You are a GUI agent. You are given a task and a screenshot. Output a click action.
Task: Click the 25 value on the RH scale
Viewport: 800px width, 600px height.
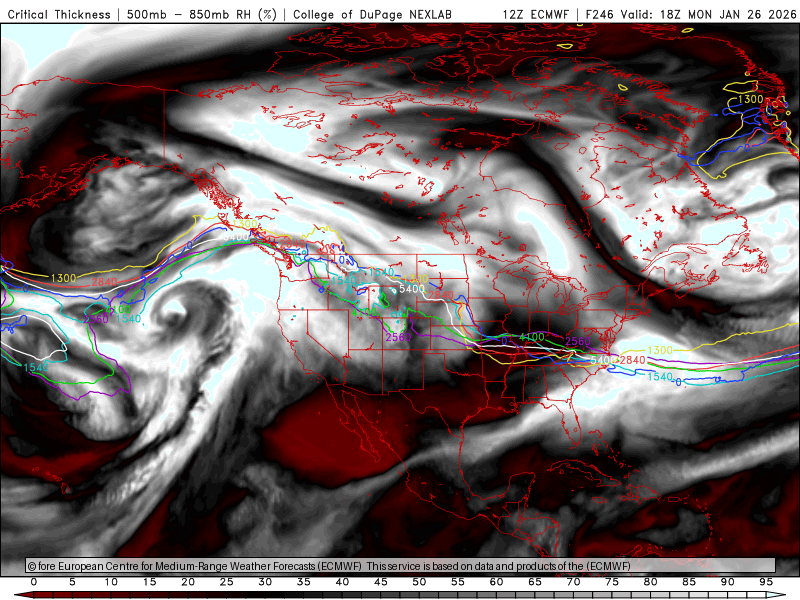tap(227, 582)
